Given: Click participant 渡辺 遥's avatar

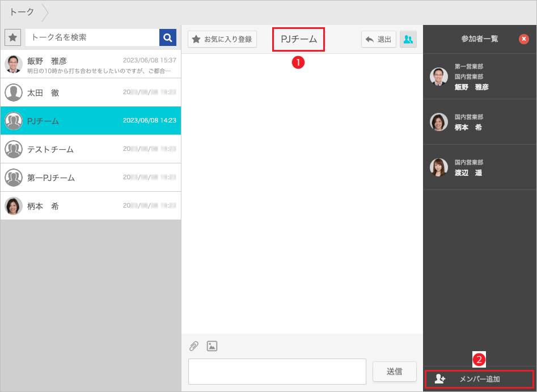Looking at the screenshot, I should pyautogui.click(x=439, y=167).
